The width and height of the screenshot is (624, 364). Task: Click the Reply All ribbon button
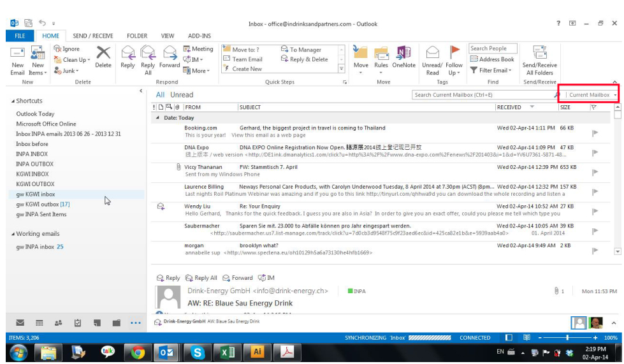(x=148, y=61)
